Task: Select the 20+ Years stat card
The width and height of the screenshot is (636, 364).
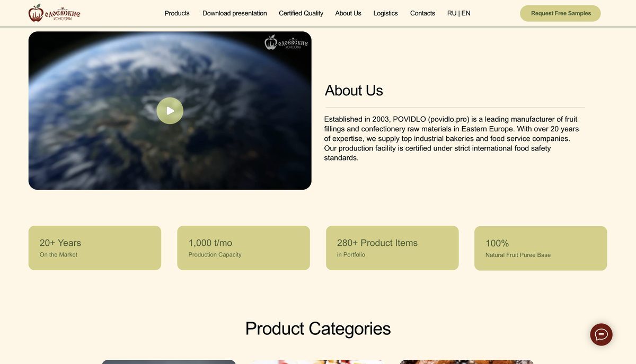Action: pyautogui.click(x=95, y=248)
